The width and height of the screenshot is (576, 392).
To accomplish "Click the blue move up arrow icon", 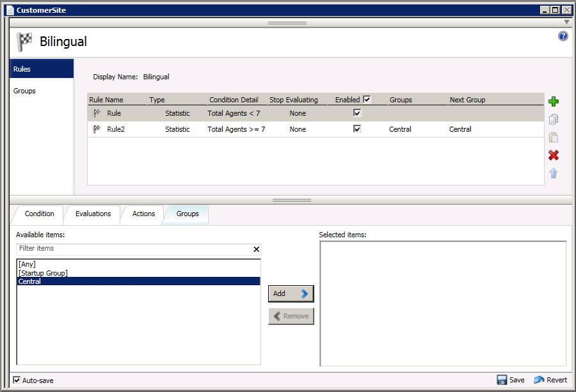I will [554, 173].
